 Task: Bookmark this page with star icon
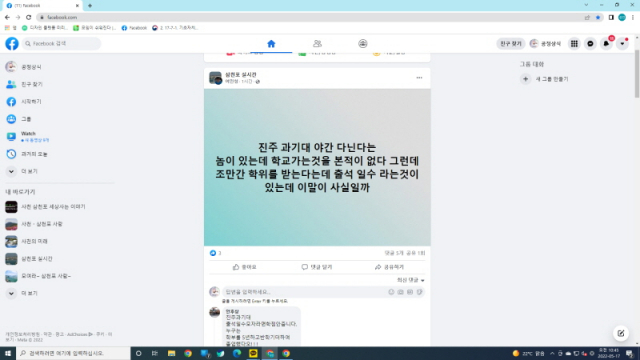[x=598, y=18]
